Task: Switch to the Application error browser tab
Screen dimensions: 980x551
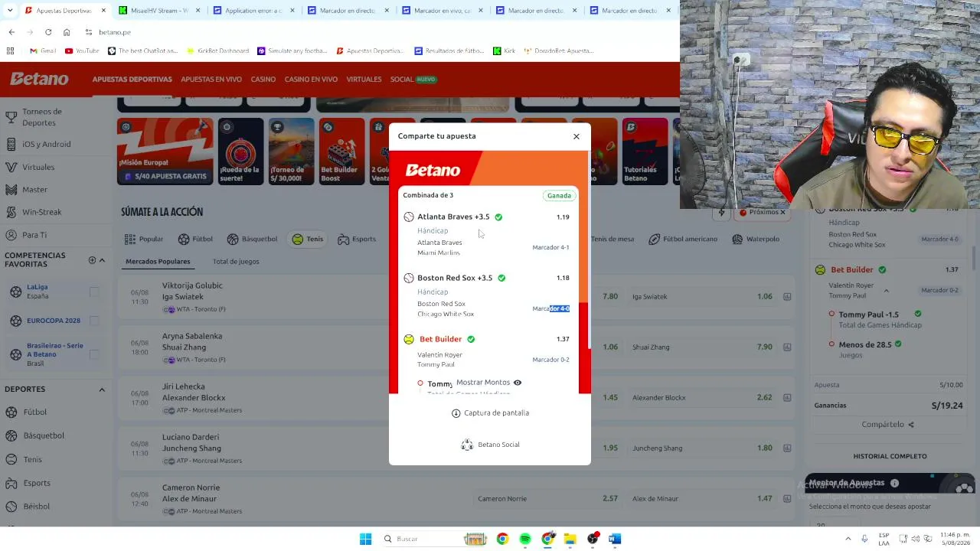Action: coord(253,11)
